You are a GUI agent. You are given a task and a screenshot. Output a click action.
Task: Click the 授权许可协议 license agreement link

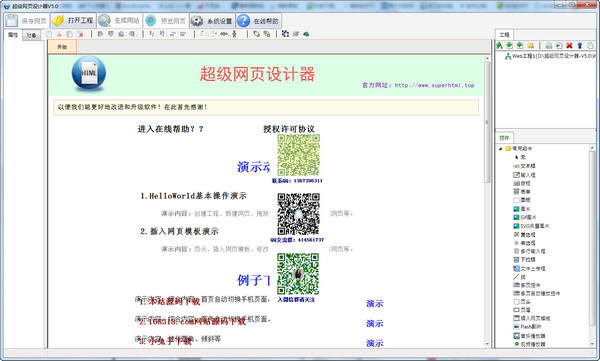289,129
